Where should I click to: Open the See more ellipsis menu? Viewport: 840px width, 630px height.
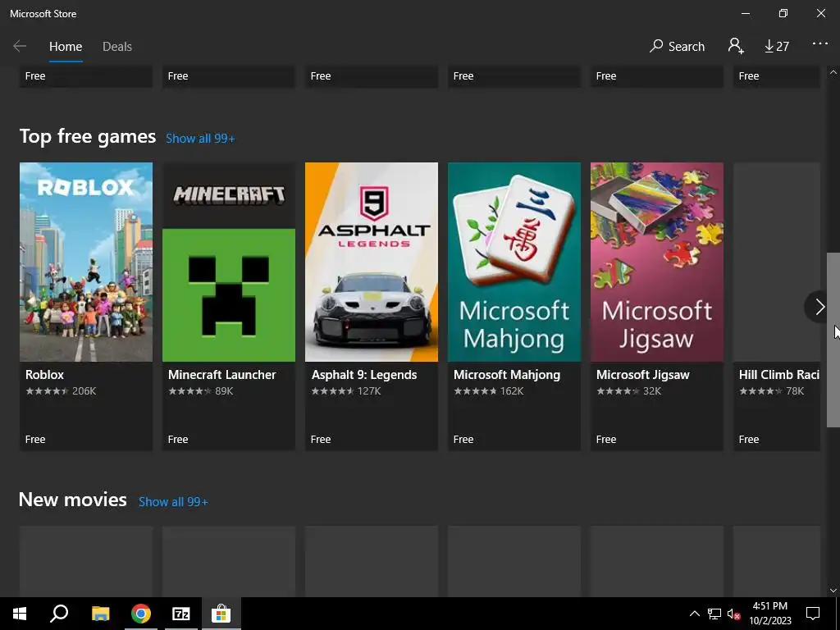[x=819, y=43]
